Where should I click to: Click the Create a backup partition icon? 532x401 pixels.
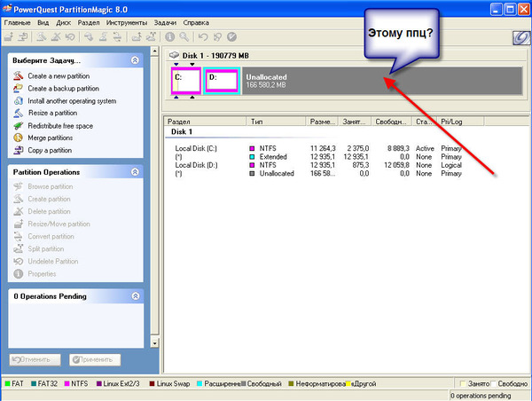click(x=19, y=89)
